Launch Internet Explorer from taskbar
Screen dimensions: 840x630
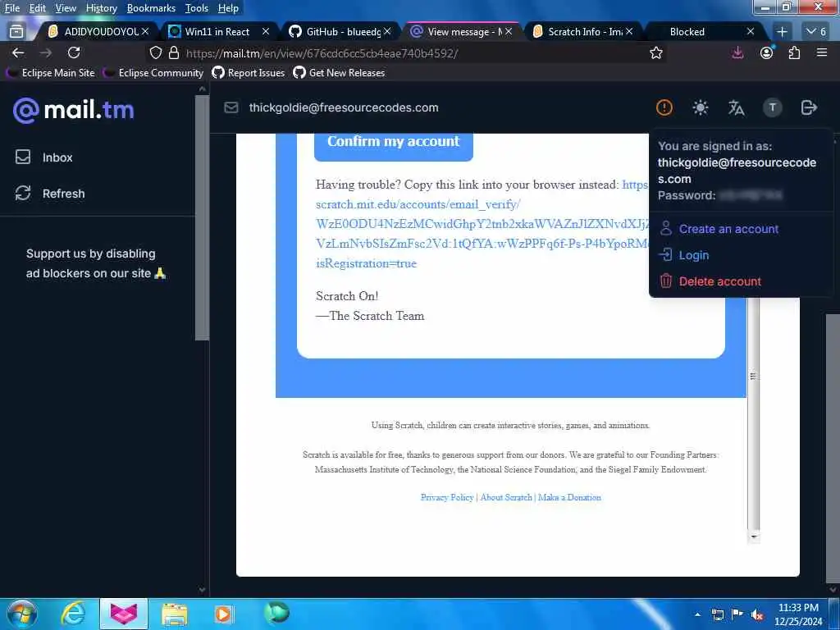click(x=73, y=614)
